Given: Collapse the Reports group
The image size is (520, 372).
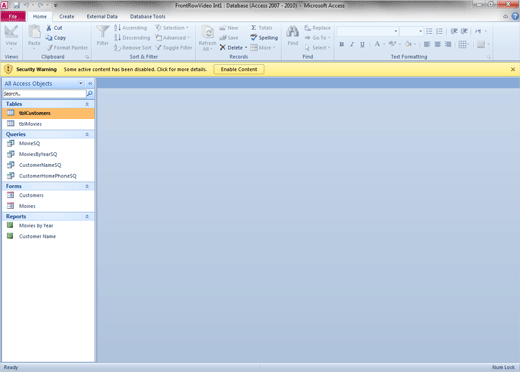Looking at the screenshot, I should [x=87, y=216].
